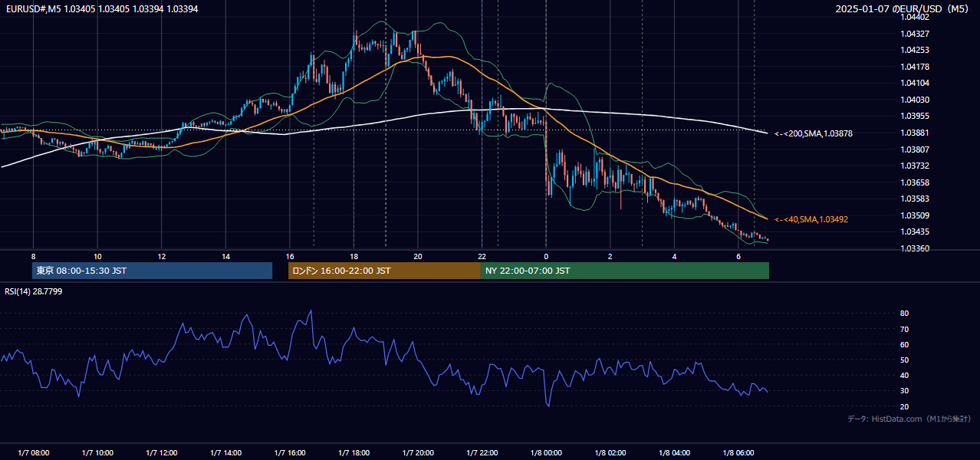Click hour 22 on the price chart axis
This screenshot has width=980, height=460.
click(482, 256)
